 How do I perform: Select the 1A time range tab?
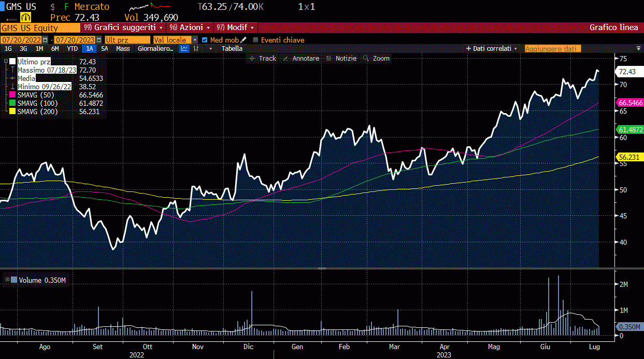tap(90, 49)
